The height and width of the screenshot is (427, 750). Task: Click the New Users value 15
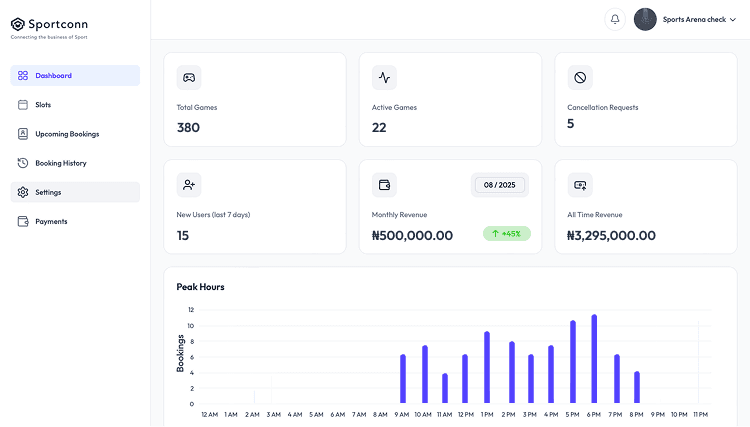tap(183, 235)
